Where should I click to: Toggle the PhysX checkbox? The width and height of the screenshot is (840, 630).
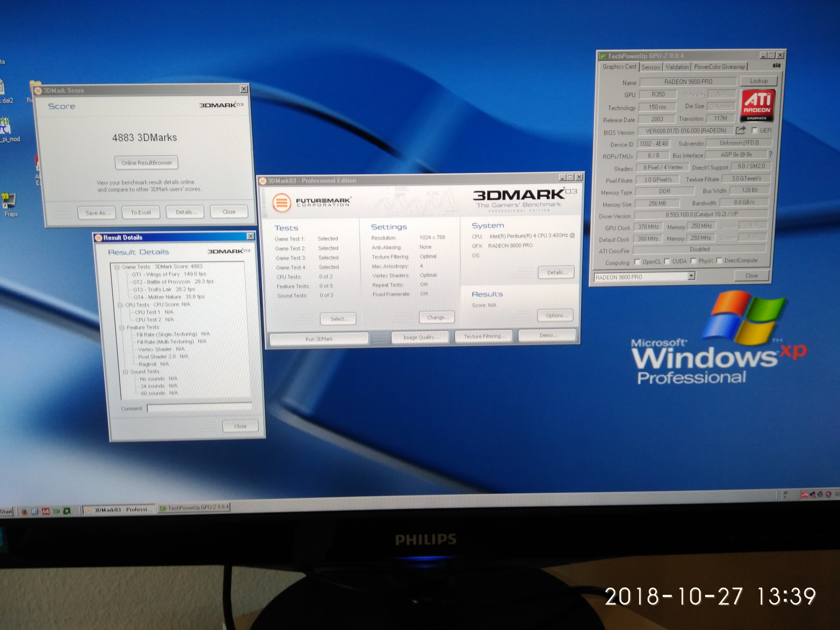[x=693, y=261]
